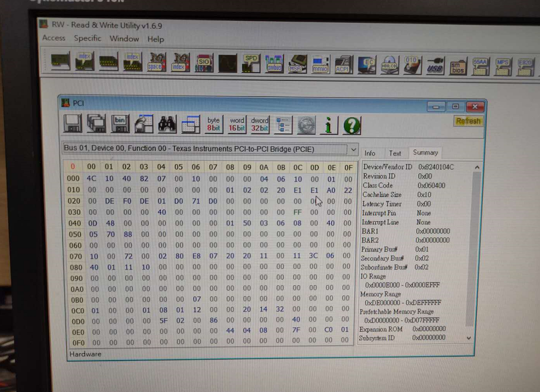Switch to the Info tab
The width and height of the screenshot is (540, 392).
click(x=370, y=154)
